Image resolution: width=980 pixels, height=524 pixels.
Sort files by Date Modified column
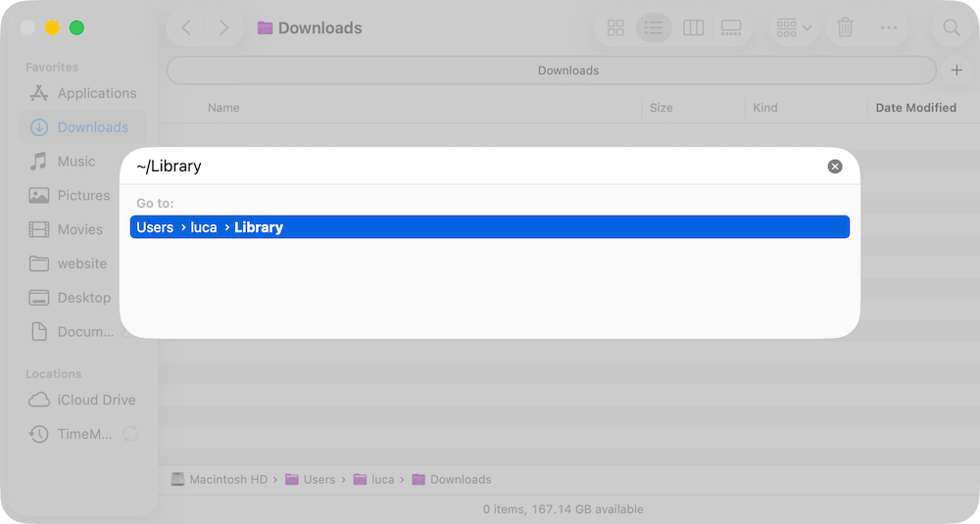[x=915, y=108]
